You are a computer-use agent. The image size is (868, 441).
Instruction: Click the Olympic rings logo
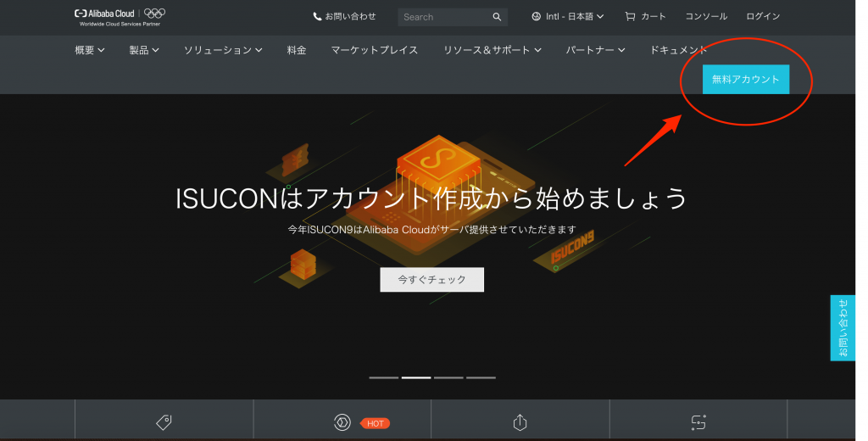coord(154,14)
